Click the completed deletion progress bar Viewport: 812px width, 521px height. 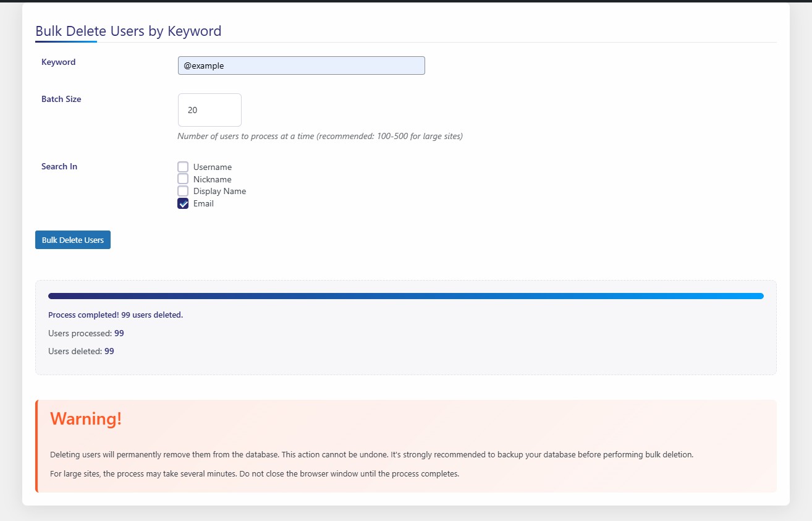[x=406, y=296]
